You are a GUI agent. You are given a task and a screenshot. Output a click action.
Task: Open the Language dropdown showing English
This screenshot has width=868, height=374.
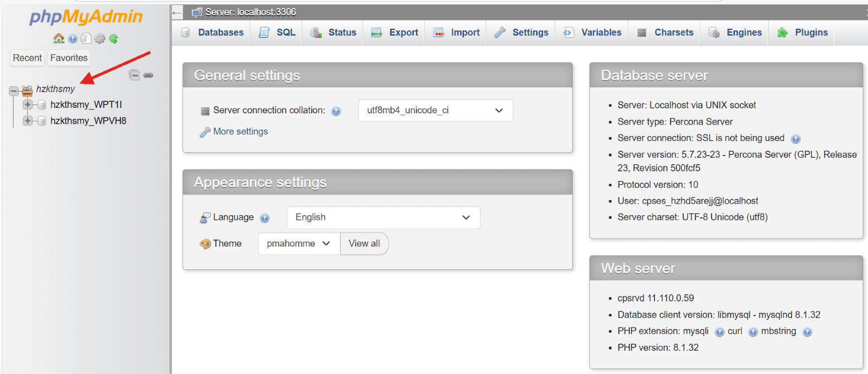click(383, 217)
